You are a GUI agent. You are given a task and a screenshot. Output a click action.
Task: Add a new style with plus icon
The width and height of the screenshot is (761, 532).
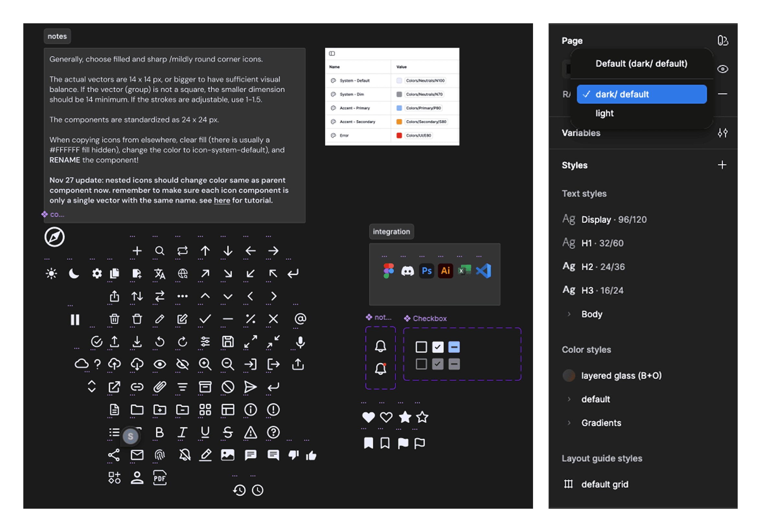[x=722, y=165]
